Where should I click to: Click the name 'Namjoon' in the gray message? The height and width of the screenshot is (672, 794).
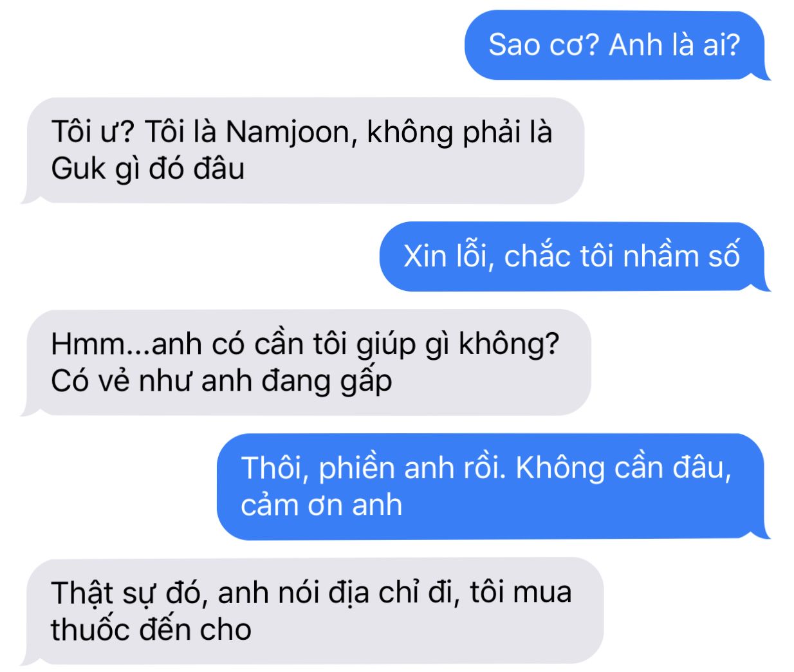[x=288, y=133]
